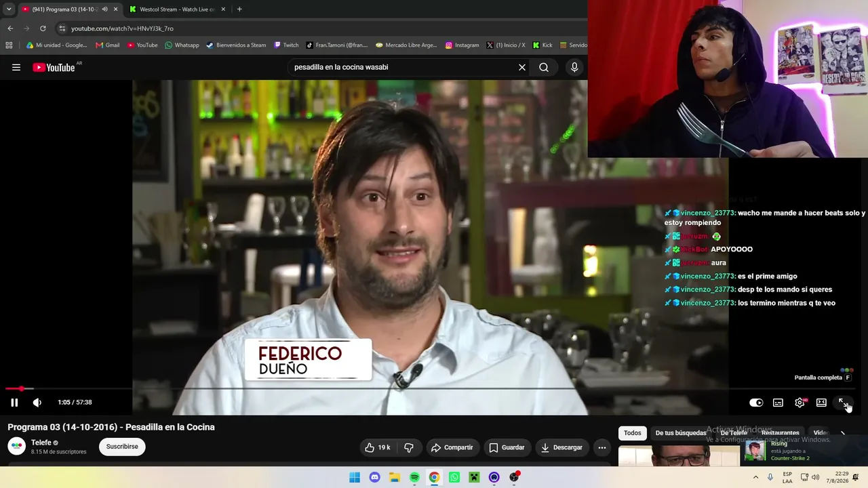The image size is (868, 488).
Task: Open the Mercado Libre bookmark
Action: (x=406, y=45)
